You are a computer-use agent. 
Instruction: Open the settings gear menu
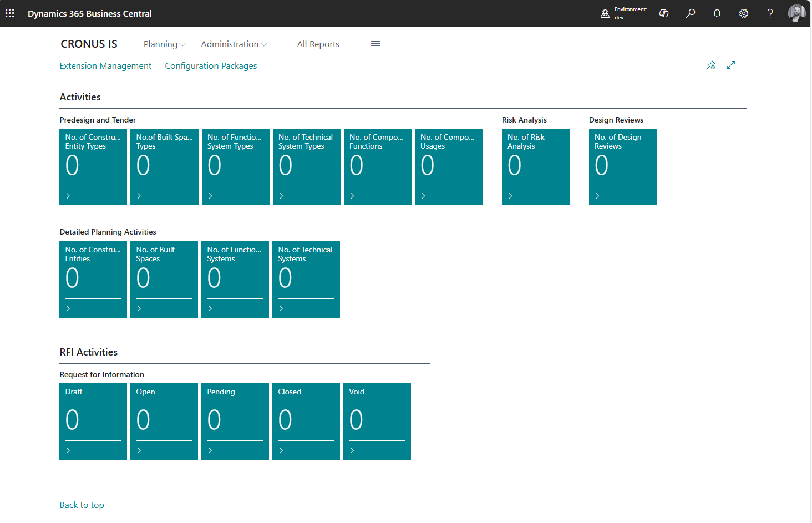(x=744, y=13)
